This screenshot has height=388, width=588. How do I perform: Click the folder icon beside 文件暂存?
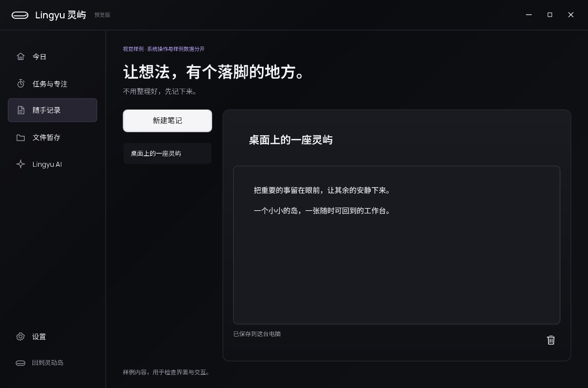(20, 137)
